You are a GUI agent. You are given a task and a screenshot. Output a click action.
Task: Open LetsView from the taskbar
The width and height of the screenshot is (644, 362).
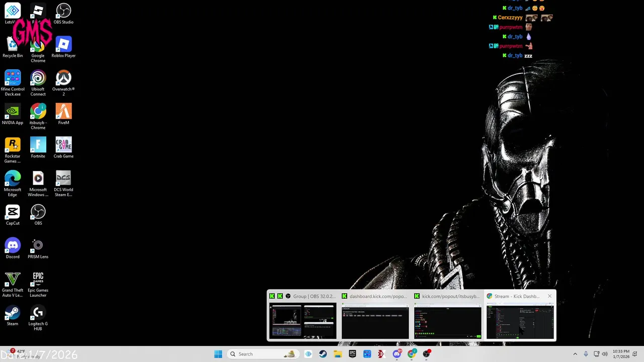tap(308, 354)
